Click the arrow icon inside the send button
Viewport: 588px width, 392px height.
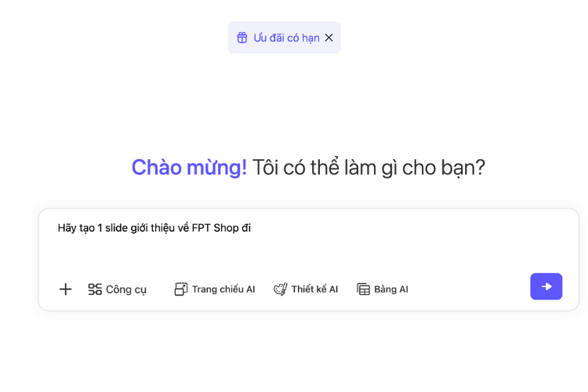point(546,286)
